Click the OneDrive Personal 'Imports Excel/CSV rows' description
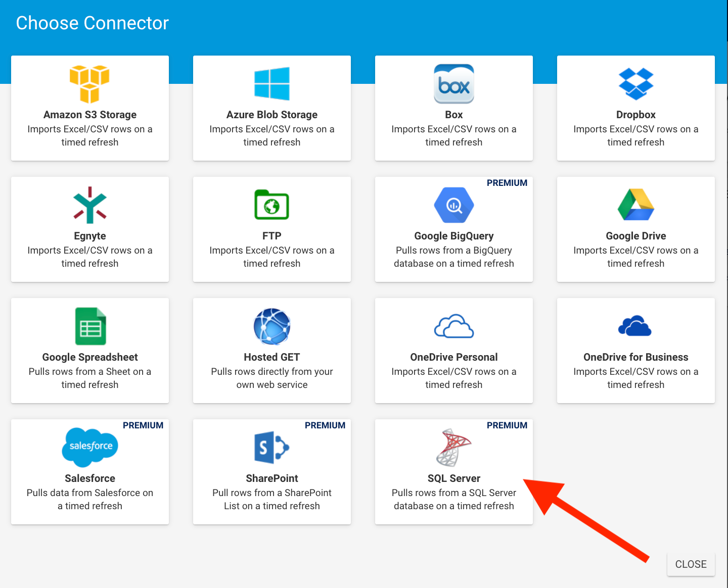The height and width of the screenshot is (588, 728). click(454, 378)
